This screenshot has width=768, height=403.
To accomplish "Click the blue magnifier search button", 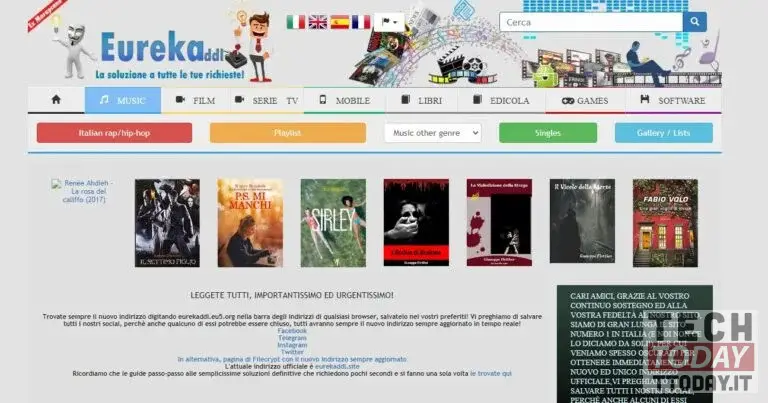I will [x=695, y=22].
